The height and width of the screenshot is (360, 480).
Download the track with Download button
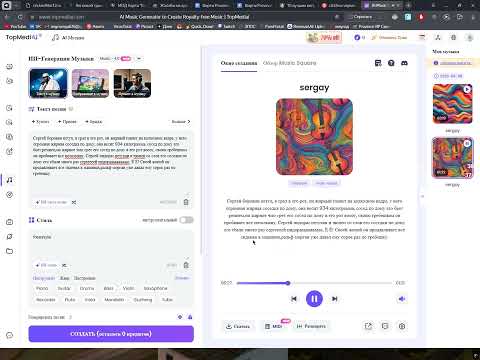click(x=238, y=326)
